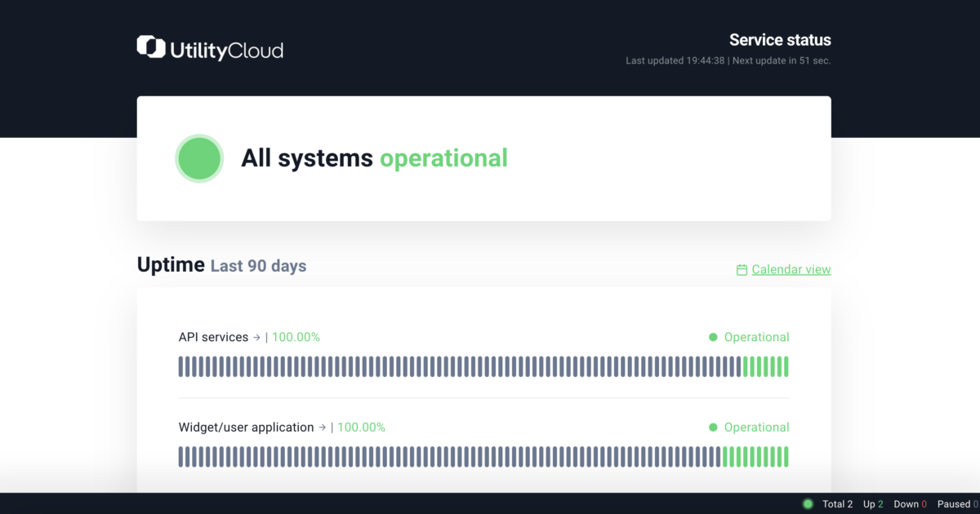Select the Up 2 counter in the footer
This screenshot has height=514, width=980.
(872, 503)
